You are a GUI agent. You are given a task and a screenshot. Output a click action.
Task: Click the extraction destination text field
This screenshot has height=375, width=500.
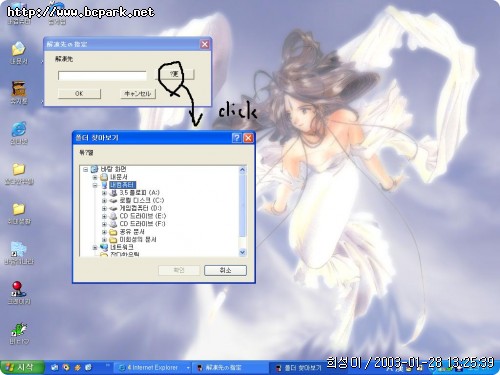point(102,75)
